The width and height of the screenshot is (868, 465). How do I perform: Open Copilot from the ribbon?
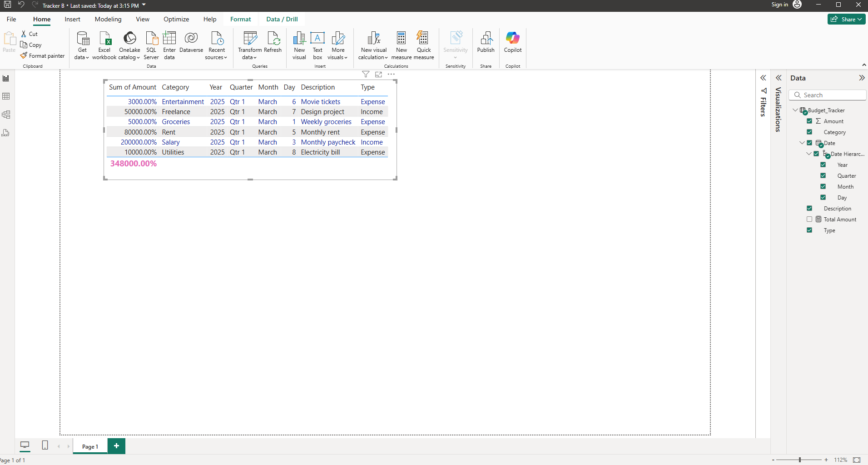pos(512,39)
